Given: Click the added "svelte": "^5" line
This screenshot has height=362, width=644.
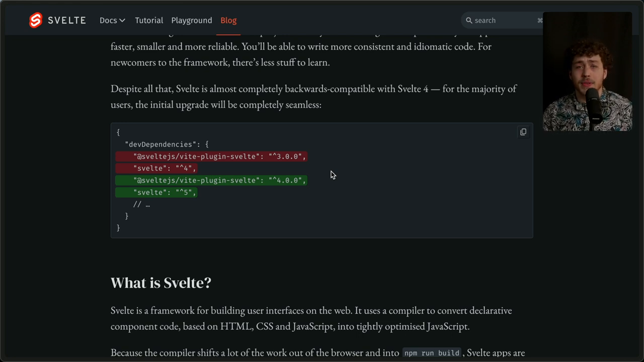Looking at the screenshot, I should click(156, 193).
